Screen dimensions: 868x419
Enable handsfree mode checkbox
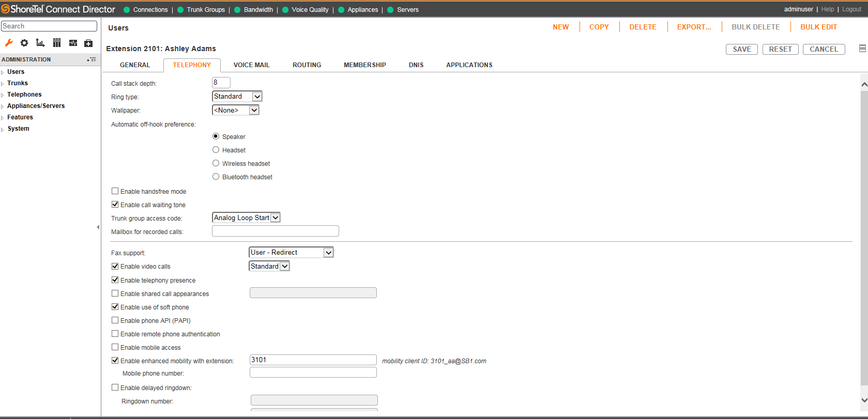[115, 191]
